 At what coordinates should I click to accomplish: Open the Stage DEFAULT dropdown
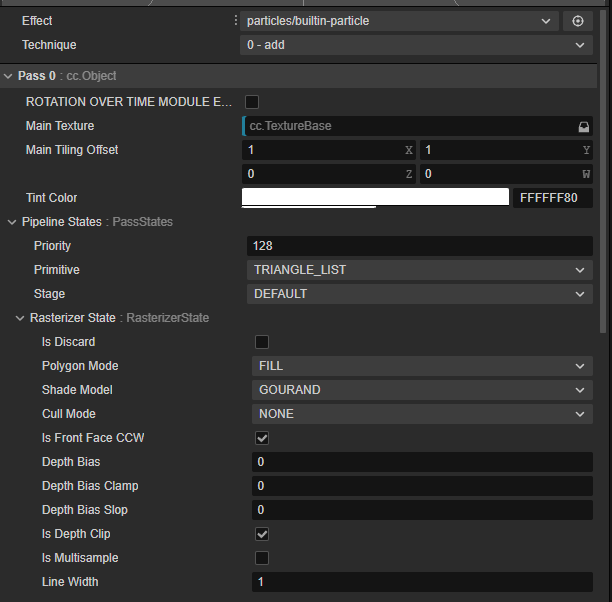(x=419, y=294)
